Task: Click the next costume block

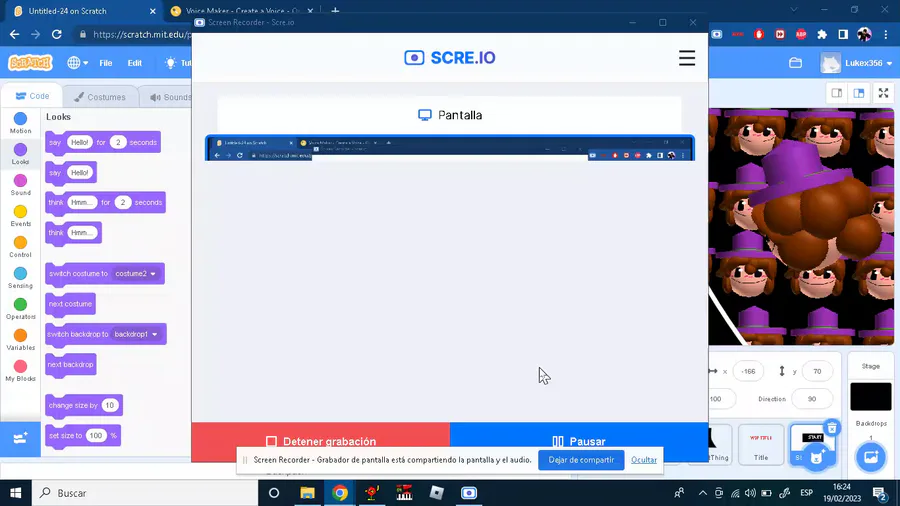Action: (70, 304)
